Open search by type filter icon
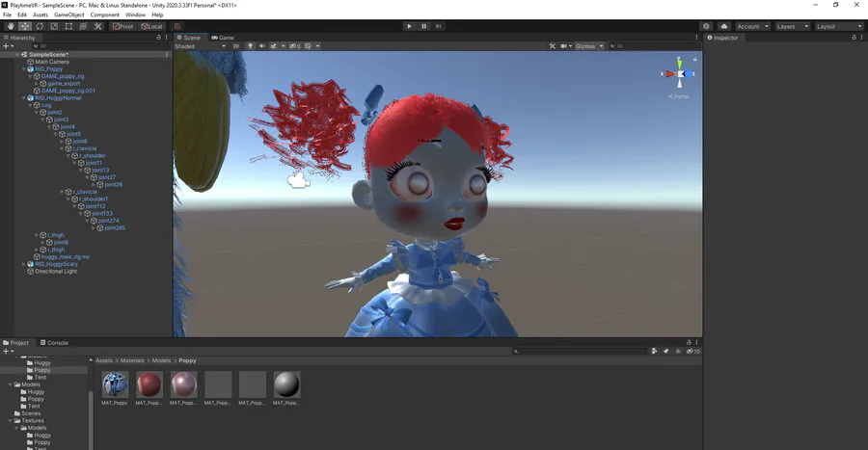Image resolution: width=868 pixels, height=450 pixels. coord(654,351)
